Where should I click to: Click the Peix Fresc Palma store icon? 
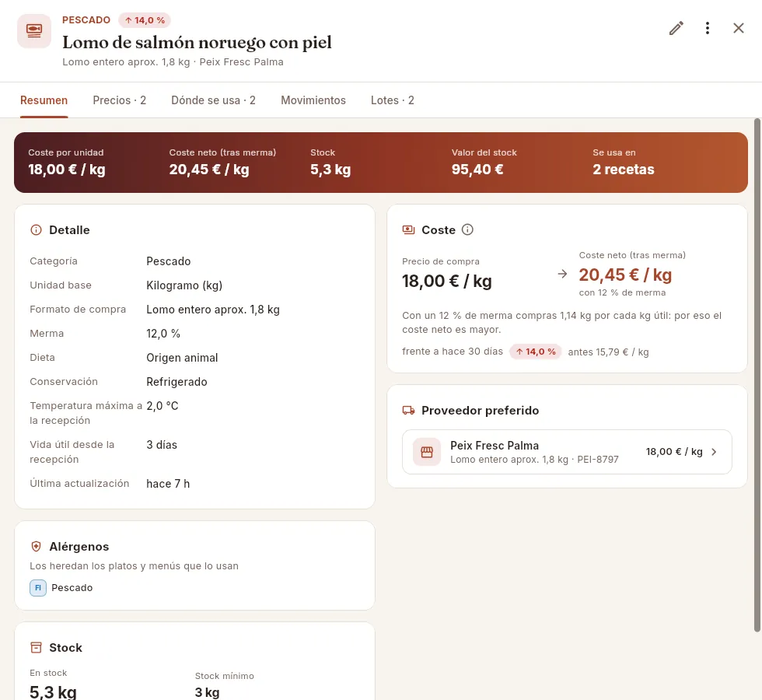(x=427, y=452)
